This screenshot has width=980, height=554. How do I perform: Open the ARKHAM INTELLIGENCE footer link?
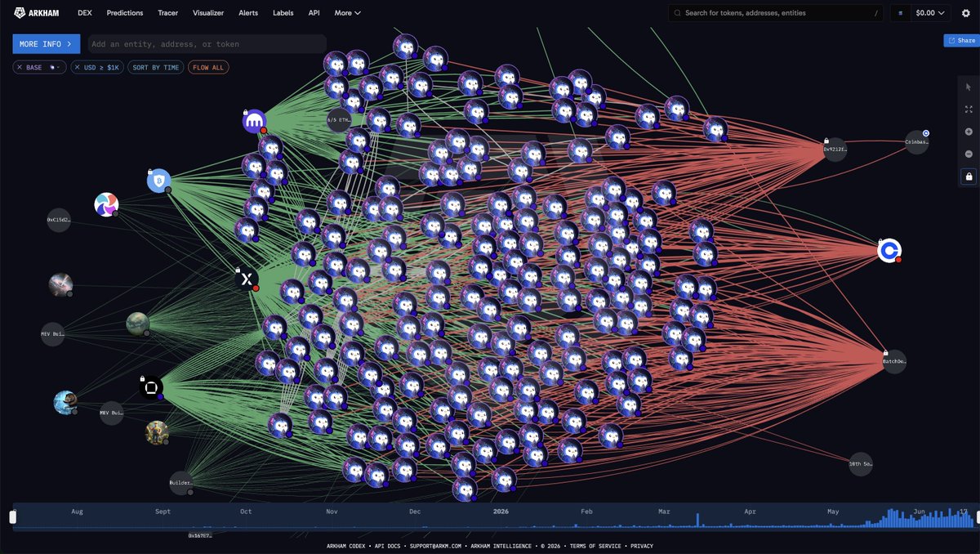point(502,546)
